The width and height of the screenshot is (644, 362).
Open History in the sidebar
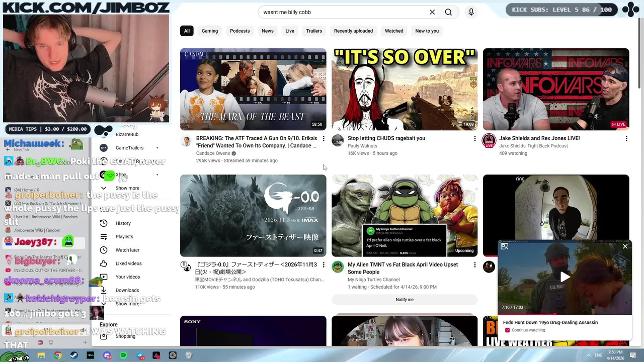click(123, 223)
